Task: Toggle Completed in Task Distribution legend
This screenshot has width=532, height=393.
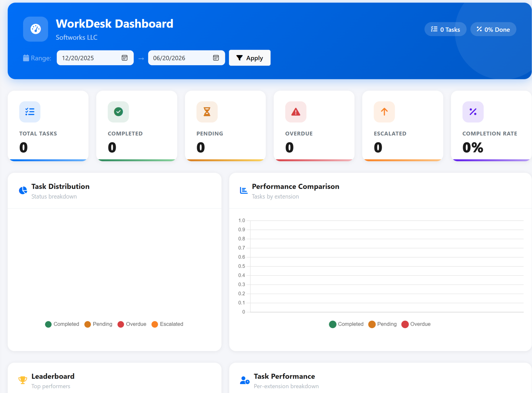Action: pyautogui.click(x=62, y=324)
